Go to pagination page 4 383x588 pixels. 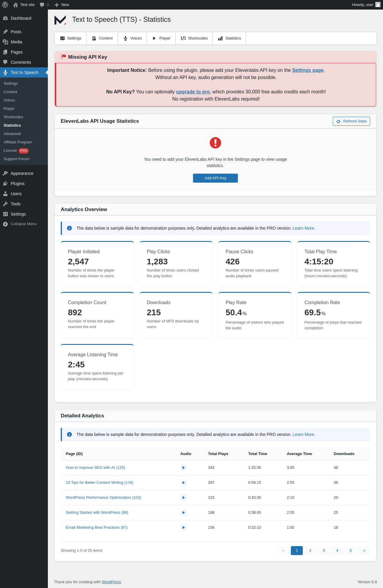pyautogui.click(x=337, y=551)
